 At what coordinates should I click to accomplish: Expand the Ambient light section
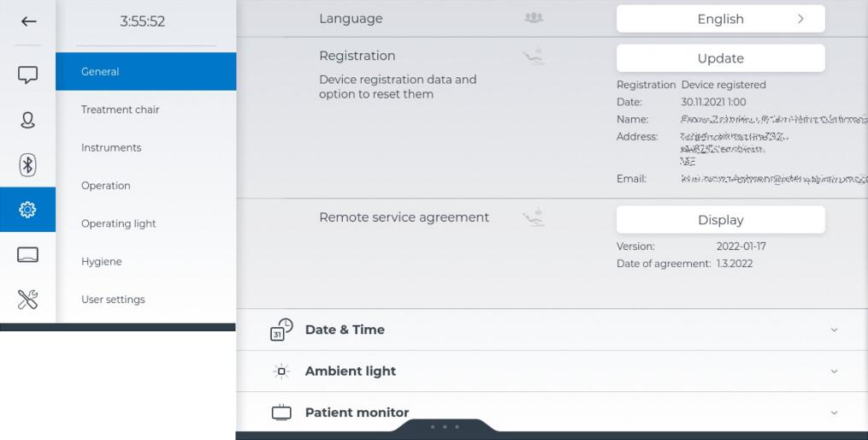pos(834,372)
